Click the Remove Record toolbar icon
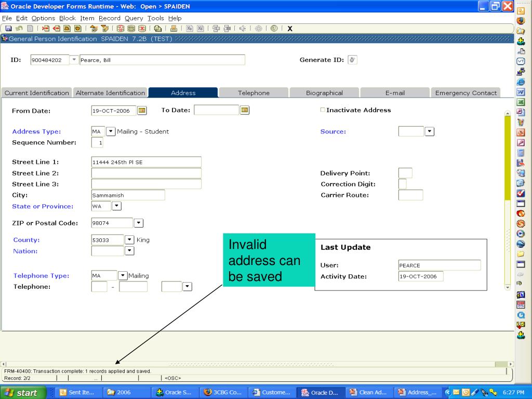Screen dimensions: 532x399 [x=56, y=29]
